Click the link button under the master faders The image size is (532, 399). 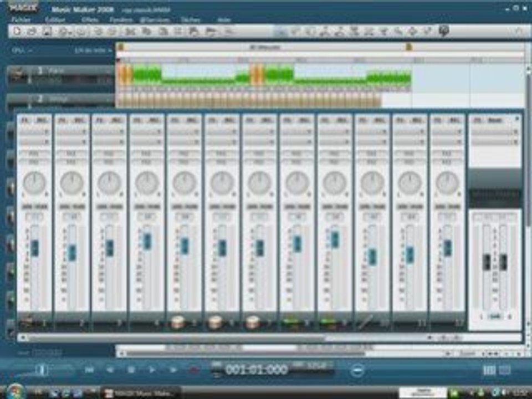495,316
